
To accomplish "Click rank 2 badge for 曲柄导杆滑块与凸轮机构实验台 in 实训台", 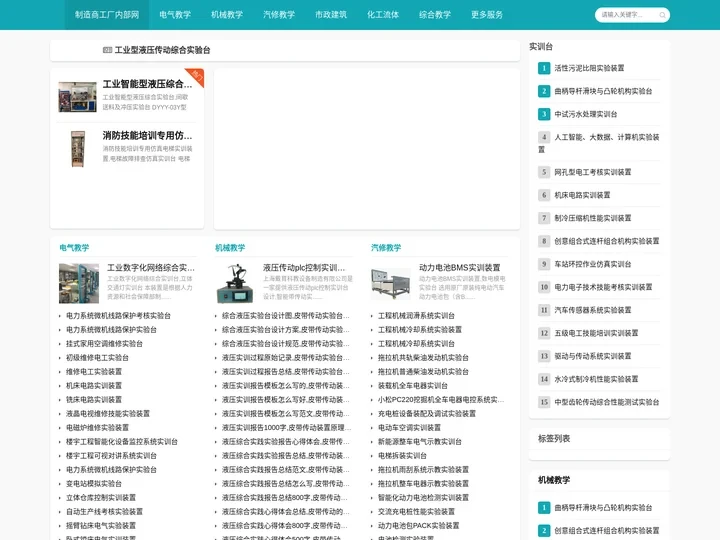I will tap(544, 91).
